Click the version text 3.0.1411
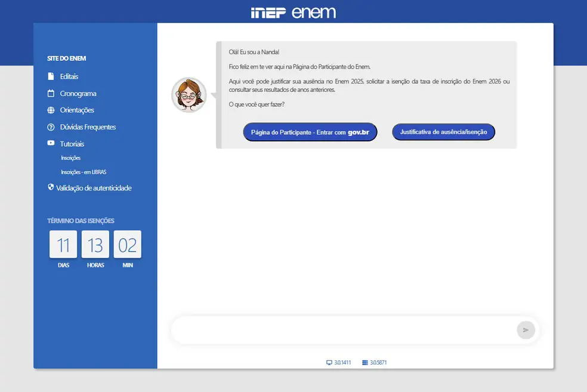This screenshot has height=392, width=587. (342, 362)
